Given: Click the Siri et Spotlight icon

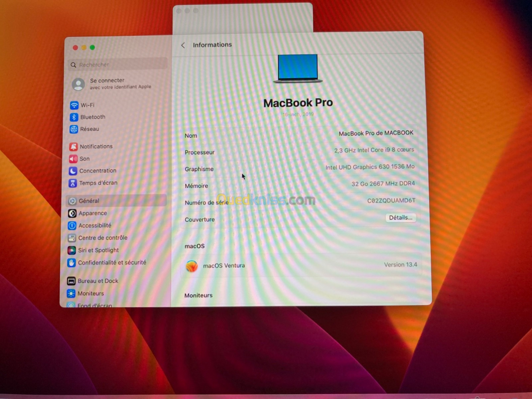Looking at the screenshot, I should pos(71,250).
